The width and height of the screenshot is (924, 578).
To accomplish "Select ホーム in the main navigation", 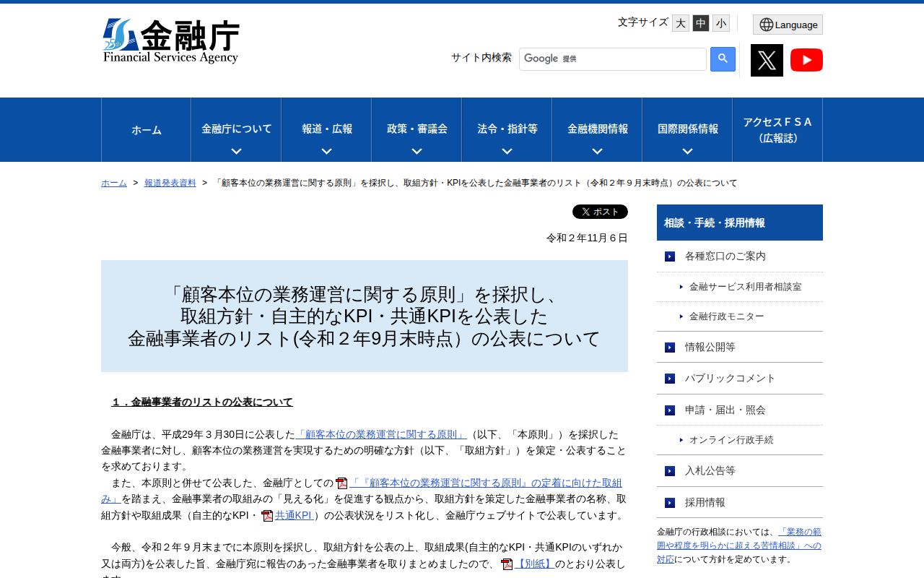I will coord(146,129).
